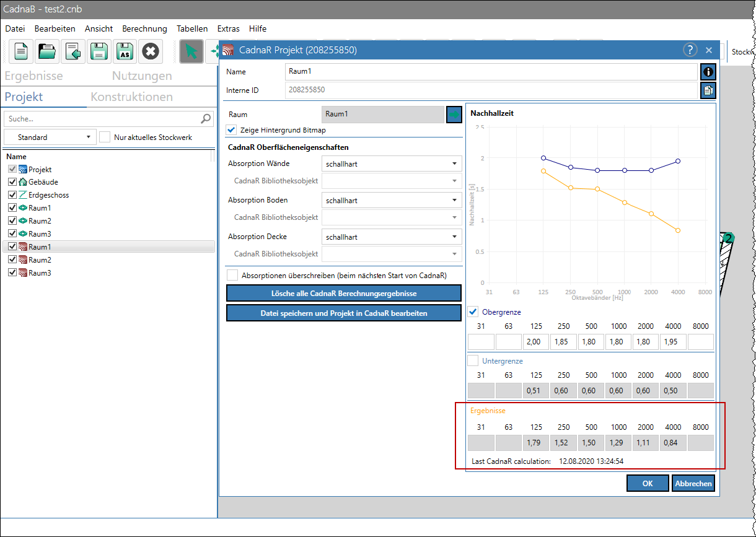Click the help question mark in dialog title

coord(690,50)
